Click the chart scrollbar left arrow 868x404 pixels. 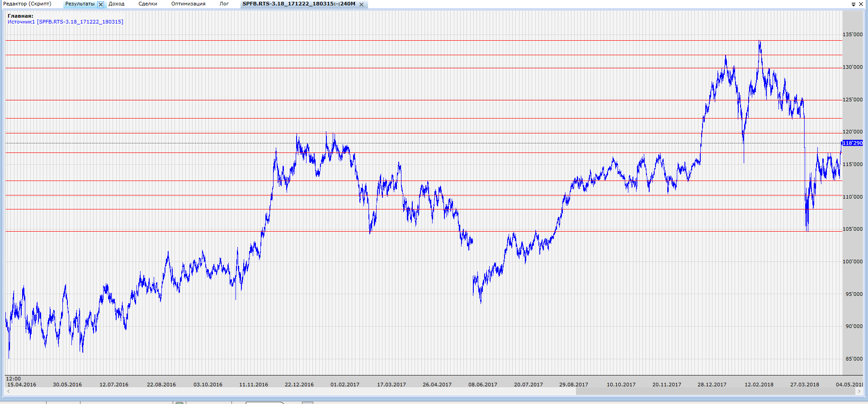click(x=8, y=391)
